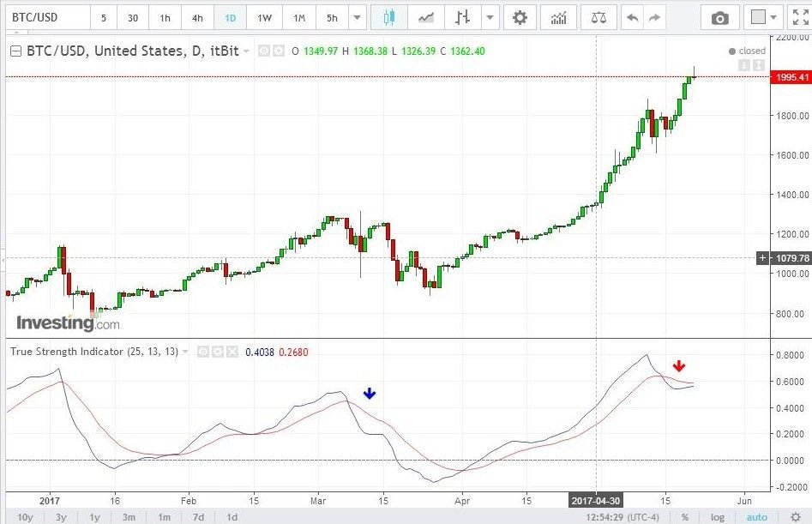Click the 0.2680 signal value
This screenshot has height=524, width=812.
[293, 352]
